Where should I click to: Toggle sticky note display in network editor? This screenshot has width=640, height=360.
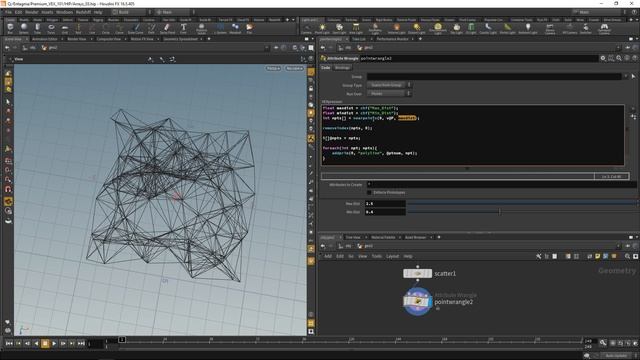(598, 256)
